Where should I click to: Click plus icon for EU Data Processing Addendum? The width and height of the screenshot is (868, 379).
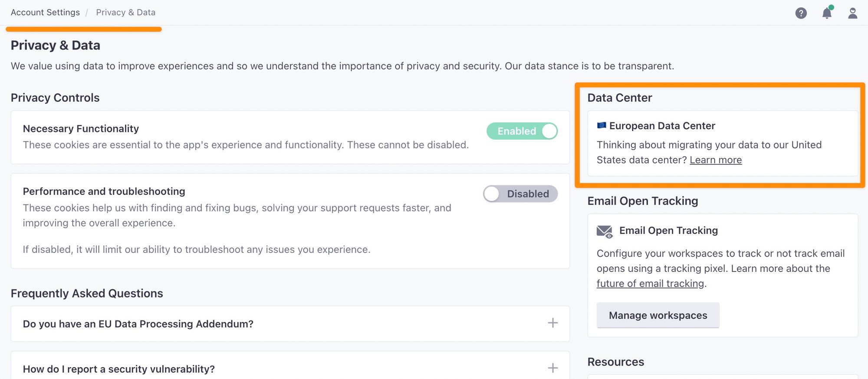pyautogui.click(x=552, y=323)
